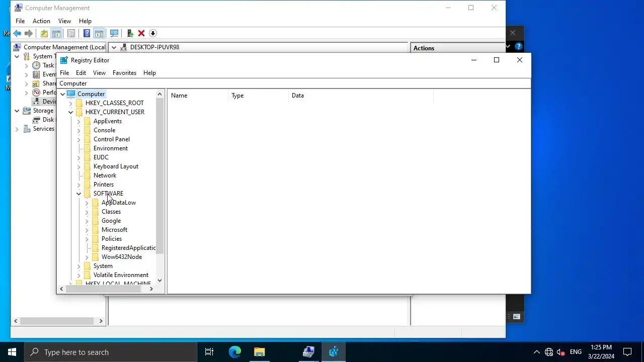Open Microsoft Edge from the taskbar
This screenshot has height=362, width=644.
(x=235, y=352)
